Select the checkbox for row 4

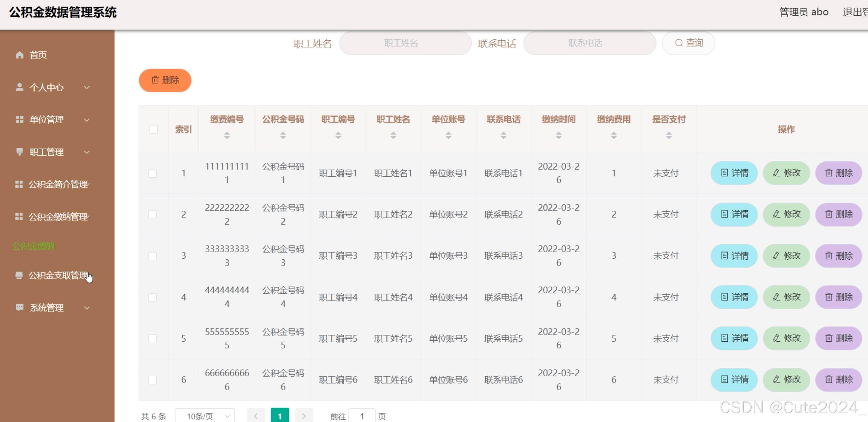coord(152,297)
